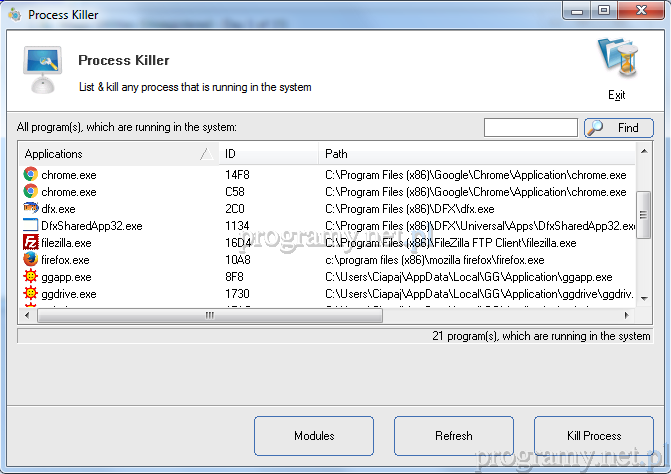The width and height of the screenshot is (671, 474).
Task: Click the dfx.exe process icon
Action: (30, 209)
